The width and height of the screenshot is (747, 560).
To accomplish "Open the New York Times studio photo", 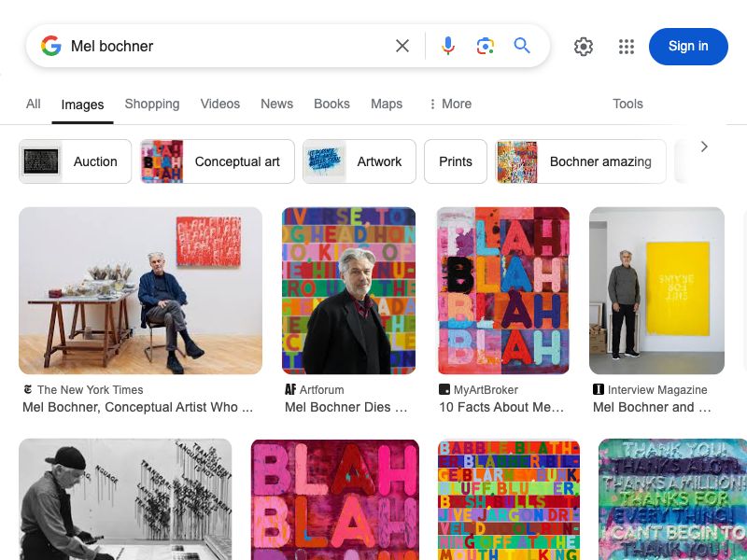I will click(141, 290).
